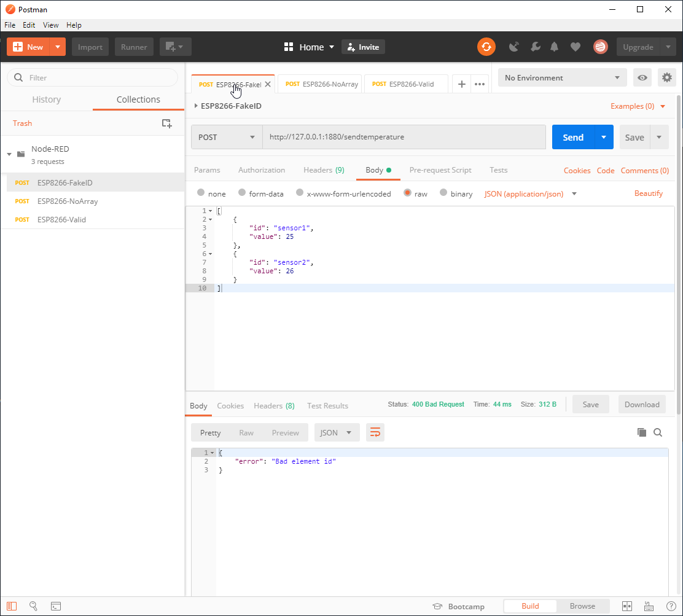The width and height of the screenshot is (683, 616).
Task: Open Find and Replace in status bar
Action: point(33,606)
